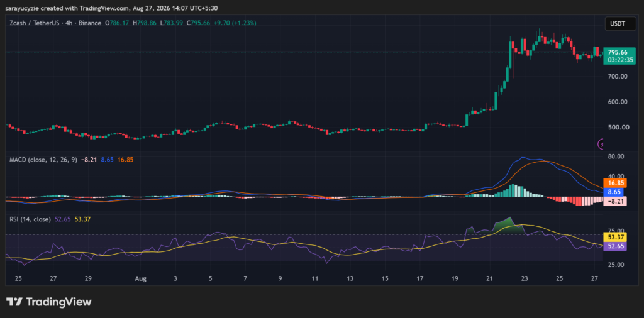Click the yellow 53.37 value in the RSI legend
This screenshot has width=644, height=318.
[82, 219]
